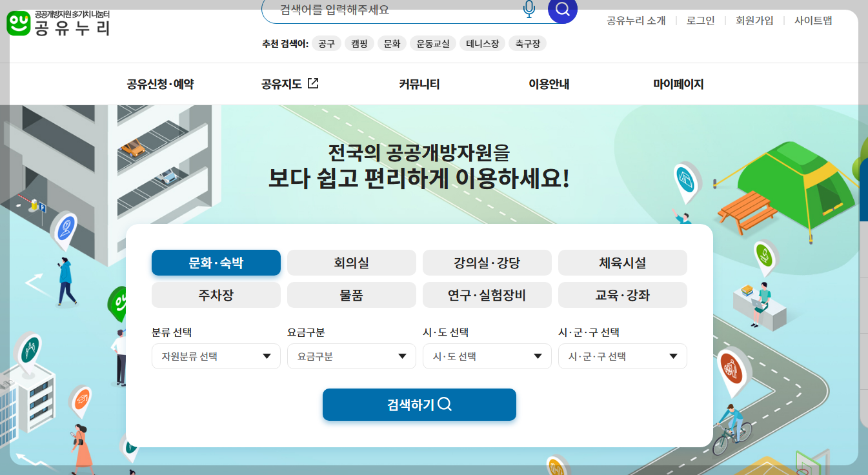Select the 강의실·강당 category tab
This screenshot has height=475, width=868.
click(487, 263)
